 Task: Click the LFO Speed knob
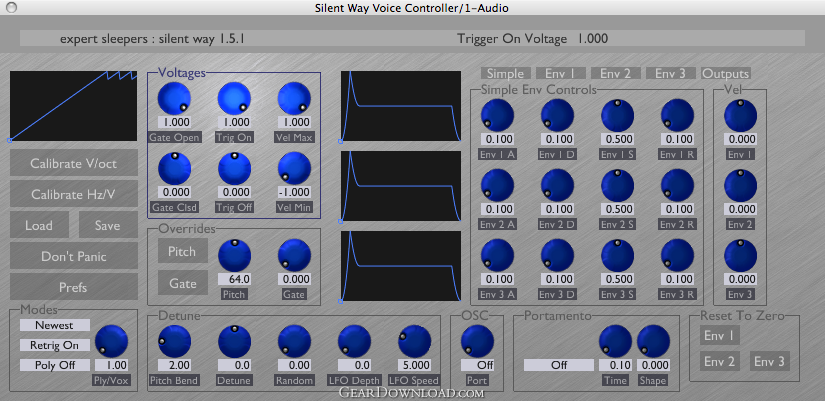point(414,341)
